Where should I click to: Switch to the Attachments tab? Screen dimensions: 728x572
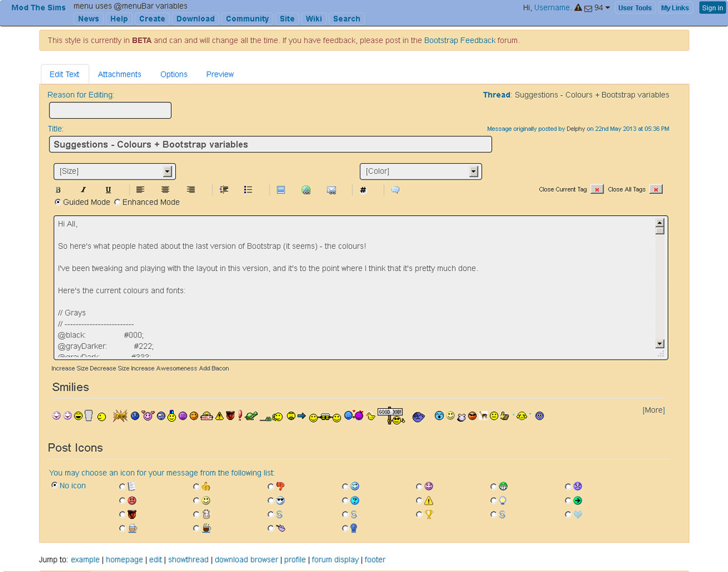pos(119,74)
